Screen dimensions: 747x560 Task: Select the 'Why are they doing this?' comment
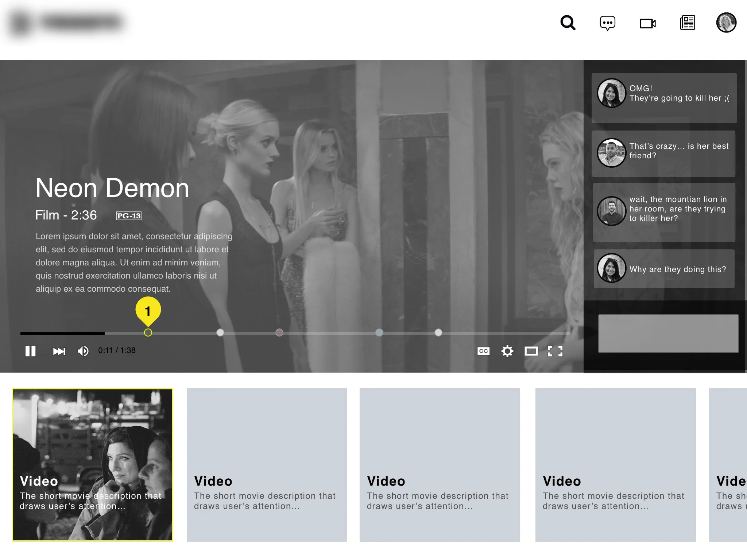click(664, 269)
